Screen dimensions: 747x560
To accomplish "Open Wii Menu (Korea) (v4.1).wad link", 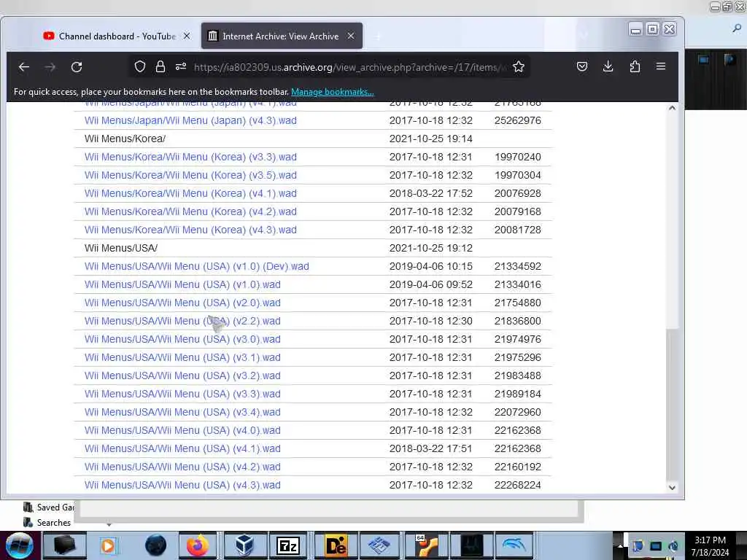I will coord(190,193).
